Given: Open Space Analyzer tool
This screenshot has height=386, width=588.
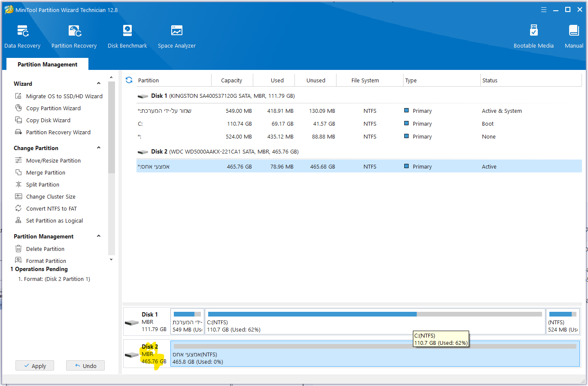Looking at the screenshot, I should pos(176,36).
